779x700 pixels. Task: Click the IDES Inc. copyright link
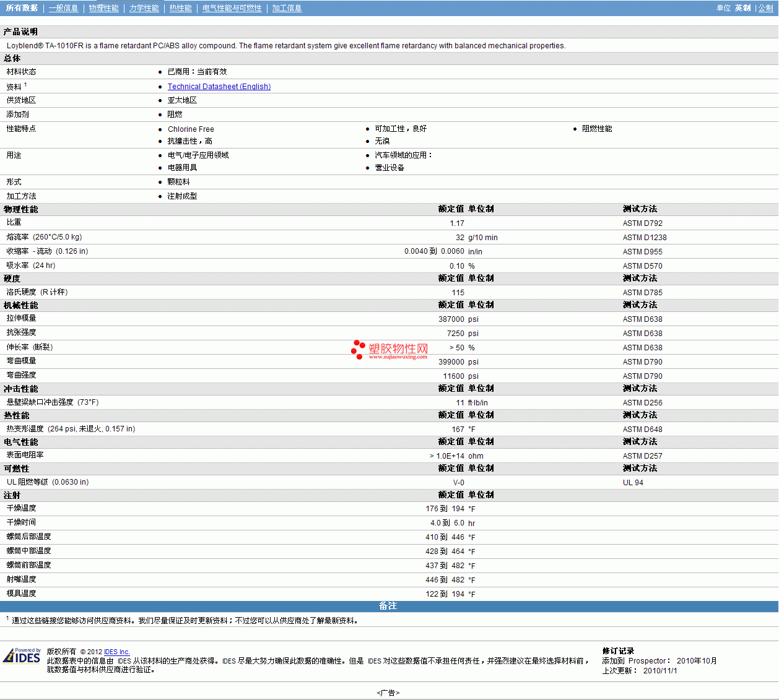(117, 652)
